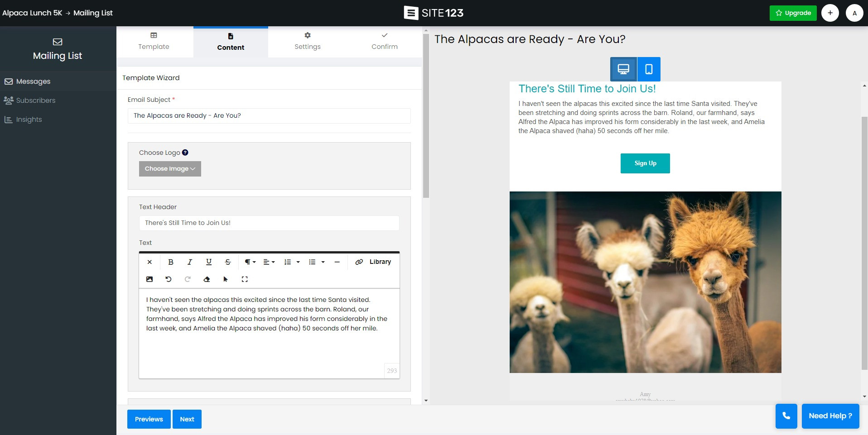
Task: Open paragraph format dropdown
Action: pyautogui.click(x=250, y=262)
